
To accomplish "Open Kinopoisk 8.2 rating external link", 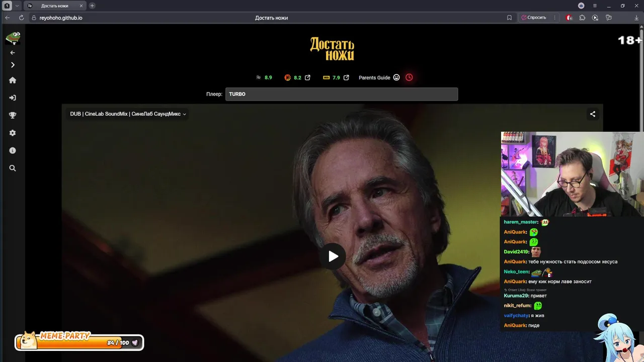I will pyautogui.click(x=307, y=77).
